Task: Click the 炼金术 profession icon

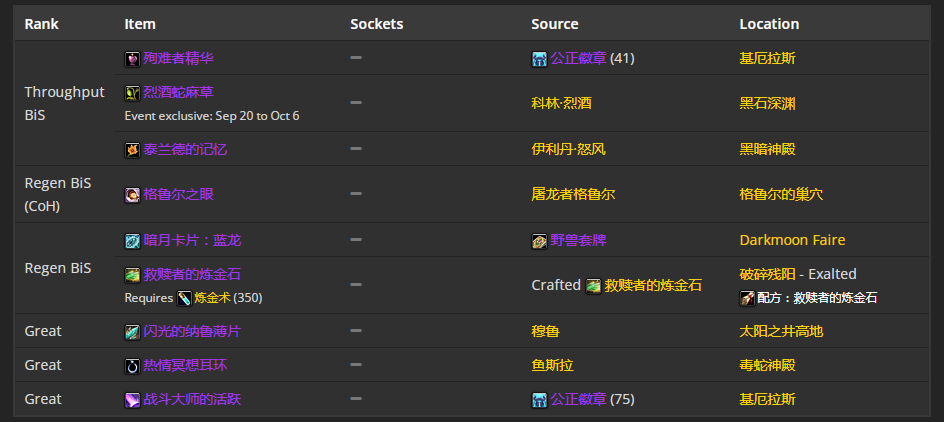Action: pos(184,298)
